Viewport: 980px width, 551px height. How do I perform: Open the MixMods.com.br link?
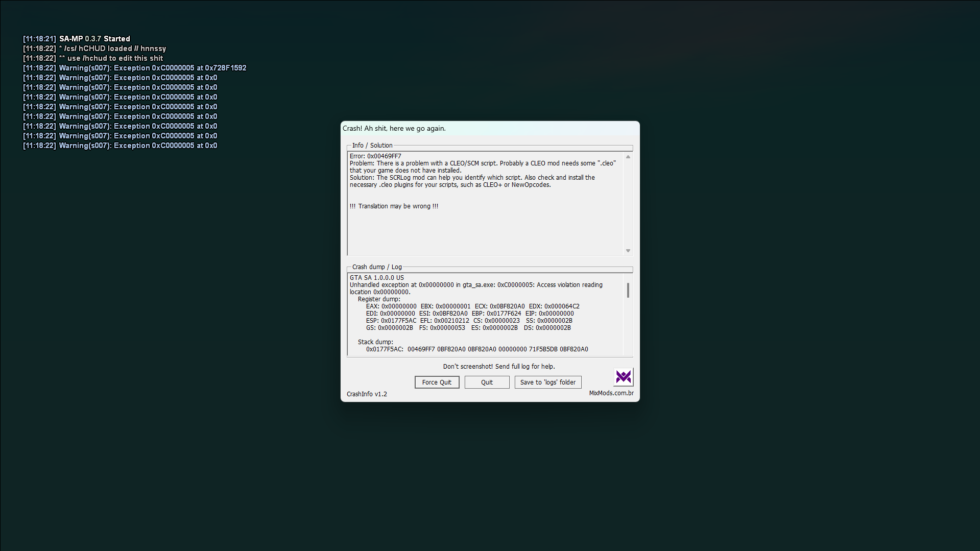point(611,393)
